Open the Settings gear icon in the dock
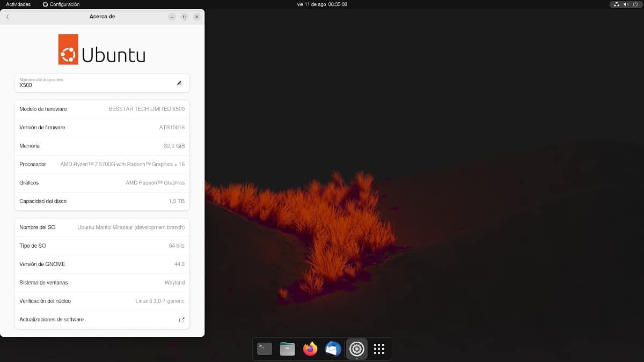This screenshot has width=644, height=362. click(356, 349)
